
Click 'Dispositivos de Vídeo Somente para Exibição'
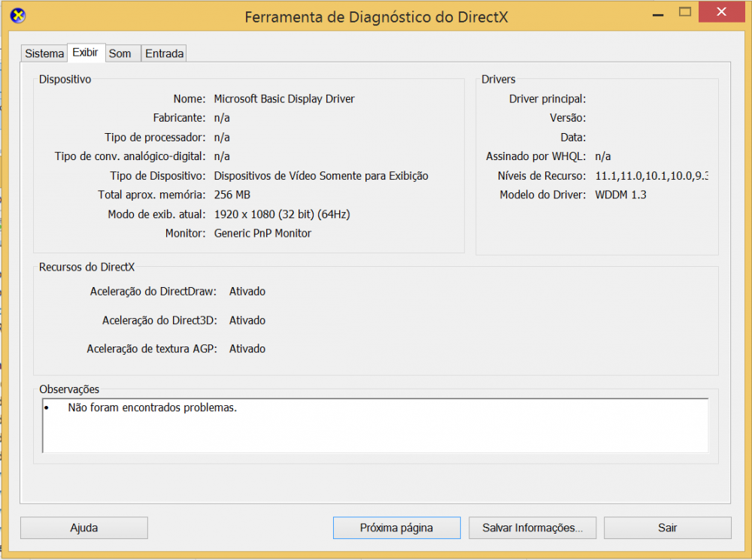click(321, 175)
